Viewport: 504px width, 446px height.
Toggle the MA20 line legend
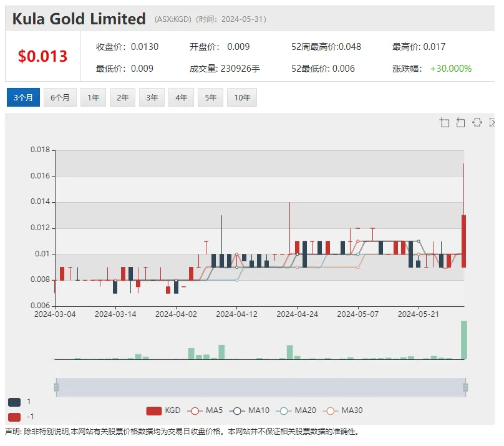[x=296, y=410]
